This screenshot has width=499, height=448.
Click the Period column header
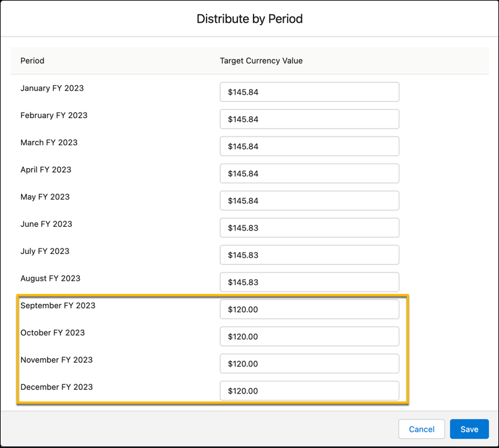pyautogui.click(x=32, y=61)
